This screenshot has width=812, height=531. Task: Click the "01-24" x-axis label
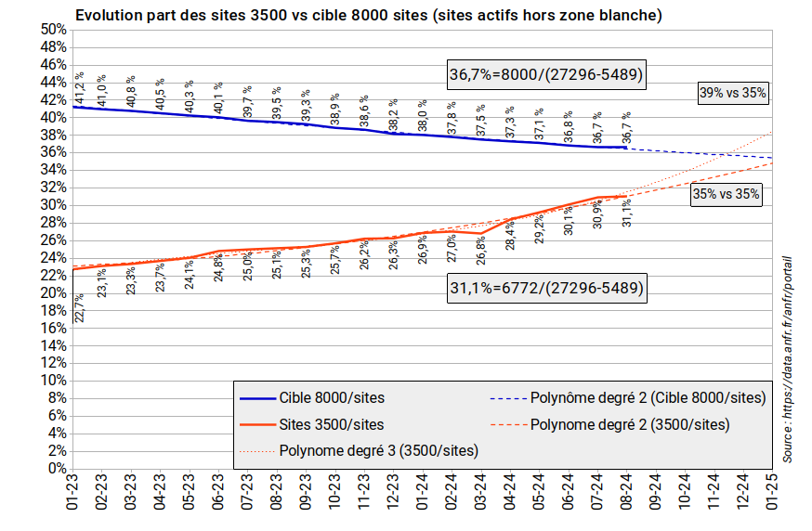tap(423, 493)
